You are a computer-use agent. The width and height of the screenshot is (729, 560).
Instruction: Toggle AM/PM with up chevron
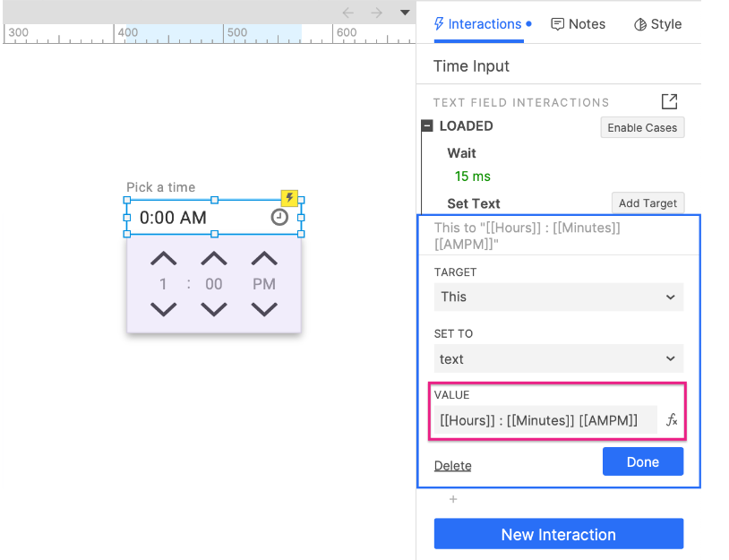(x=264, y=259)
